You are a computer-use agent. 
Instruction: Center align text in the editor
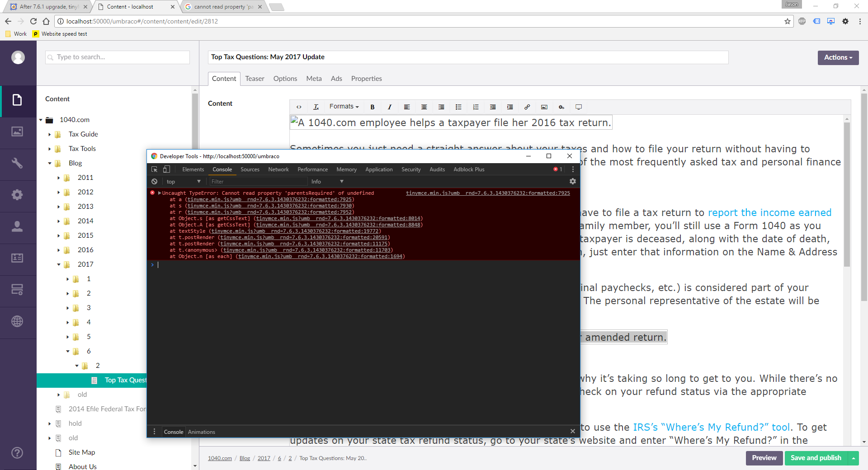pyautogui.click(x=424, y=107)
